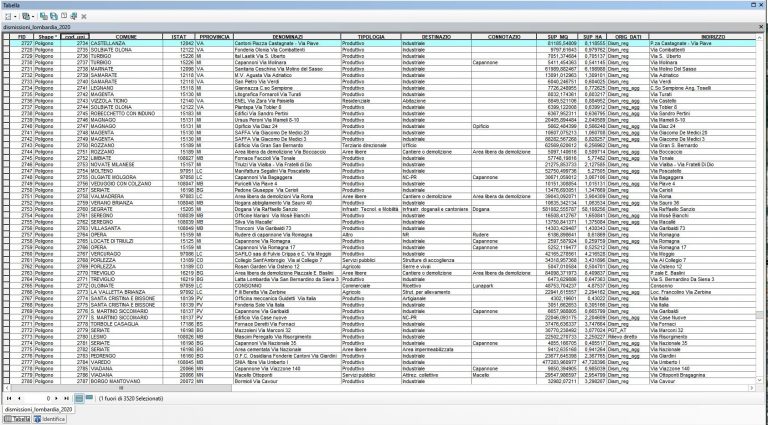Click the Show selected records button
The width and height of the screenshot is (768, 425).
click(89, 399)
